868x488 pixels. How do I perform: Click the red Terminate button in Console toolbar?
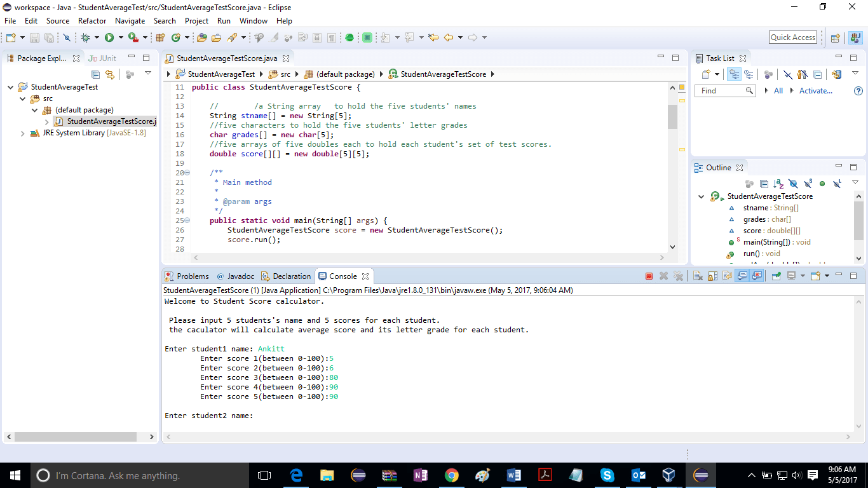pos(649,276)
